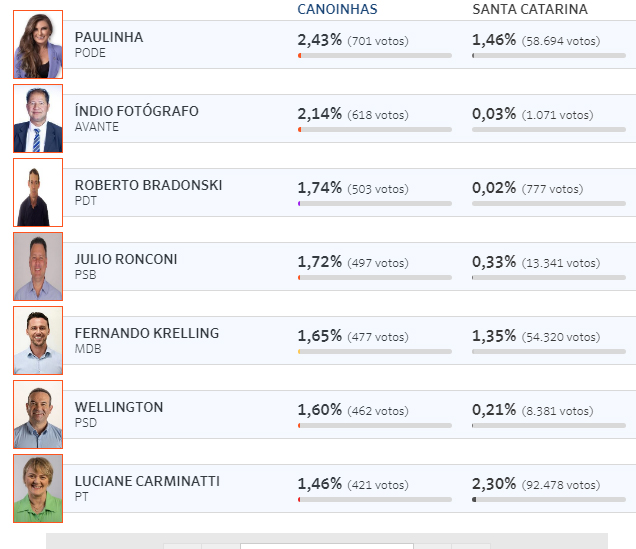The height and width of the screenshot is (549, 636).
Task: Open Índio Fotógrafo's candidate photo
Action: [x=38, y=118]
